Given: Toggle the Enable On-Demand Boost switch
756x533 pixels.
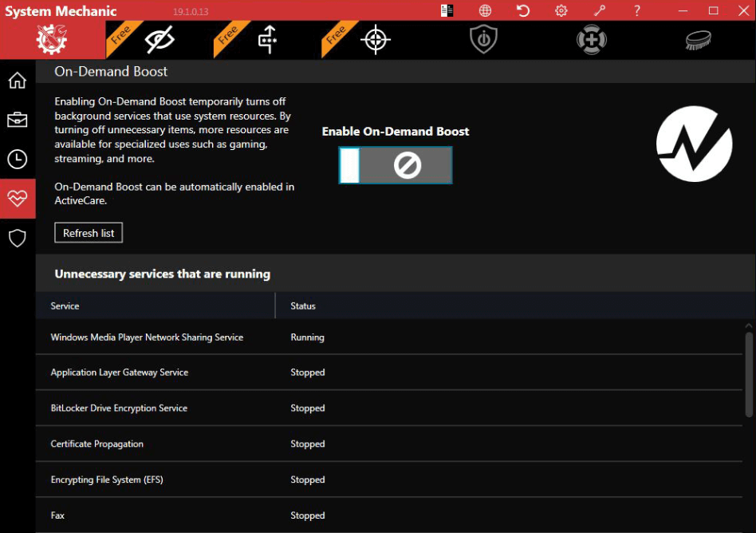Looking at the screenshot, I should tap(396, 165).
